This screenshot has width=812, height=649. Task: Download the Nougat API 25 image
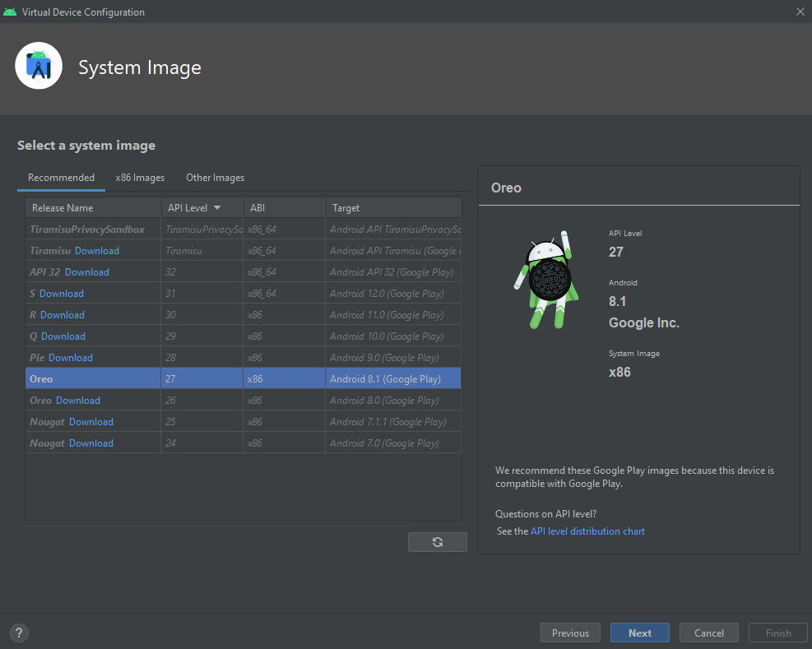pos(91,422)
